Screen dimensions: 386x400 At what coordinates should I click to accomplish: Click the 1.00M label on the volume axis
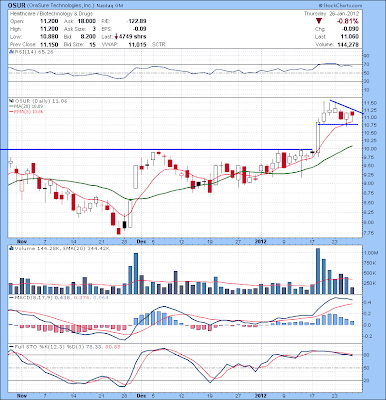click(371, 253)
